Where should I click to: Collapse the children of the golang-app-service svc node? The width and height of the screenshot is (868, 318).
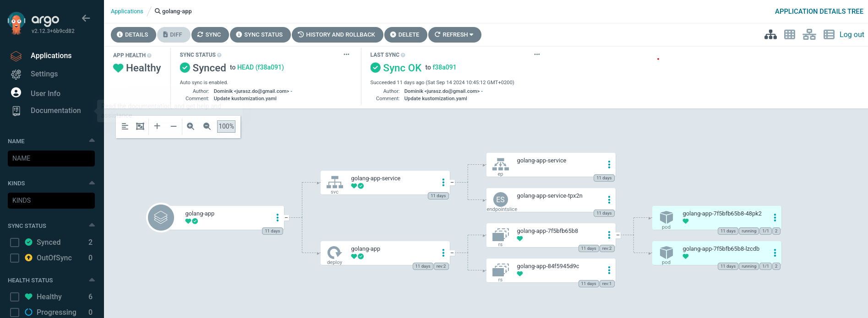[452, 183]
